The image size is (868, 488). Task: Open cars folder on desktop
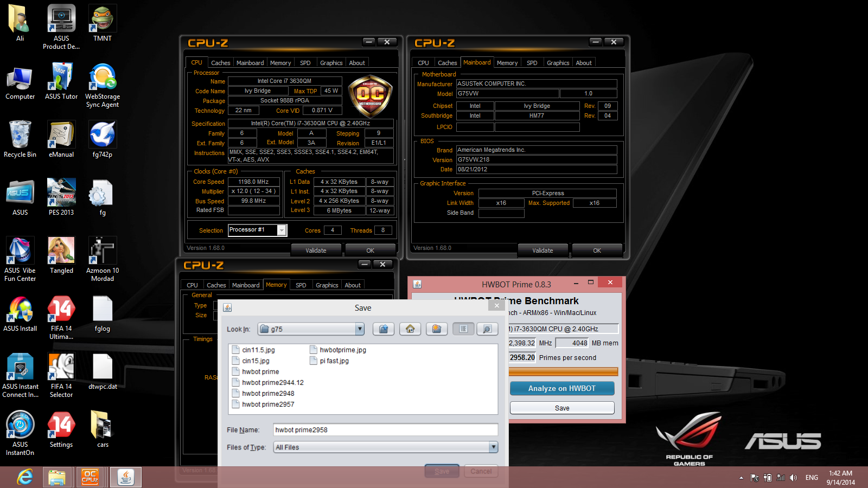(103, 429)
